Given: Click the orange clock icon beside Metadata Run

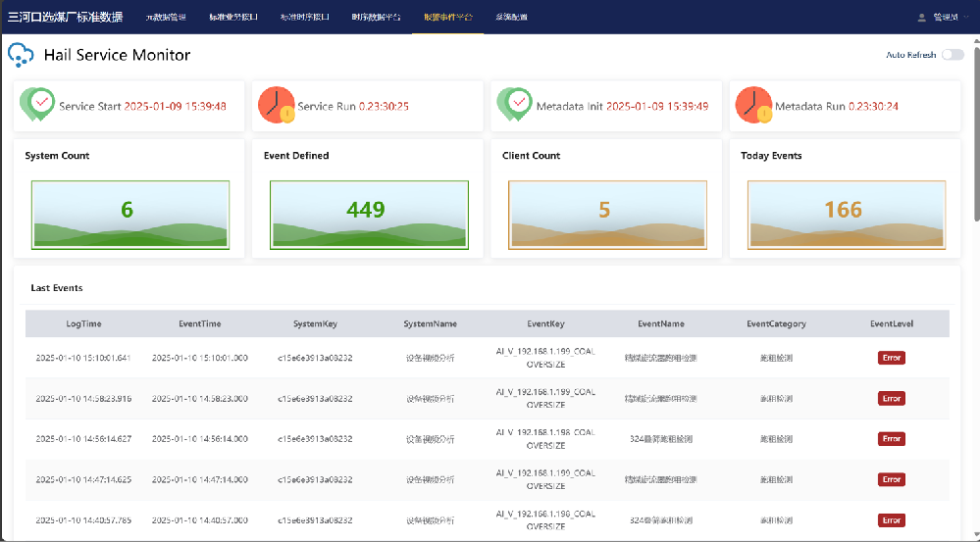Looking at the screenshot, I should point(752,105).
